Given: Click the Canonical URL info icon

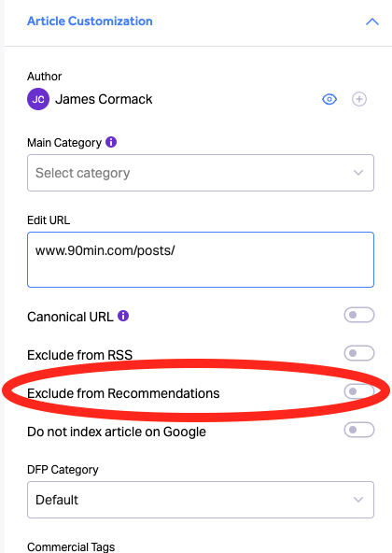Looking at the screenshot, I should click(123, 316).
